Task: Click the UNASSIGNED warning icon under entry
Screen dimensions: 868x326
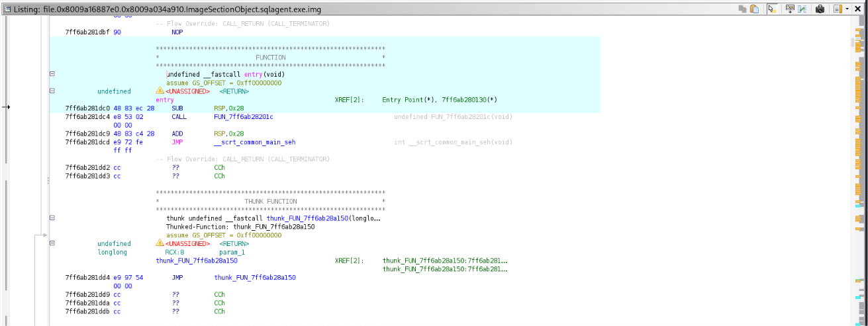Action: [x=160, y=91]
